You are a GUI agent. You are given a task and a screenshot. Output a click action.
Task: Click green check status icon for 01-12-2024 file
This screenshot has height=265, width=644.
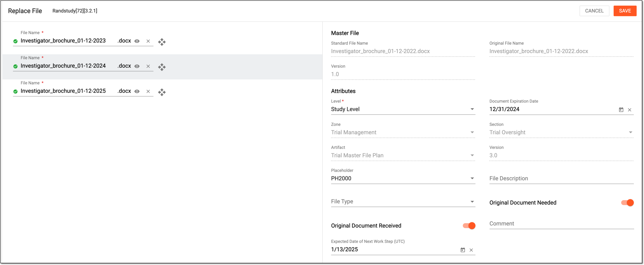(x=15, y=67)
